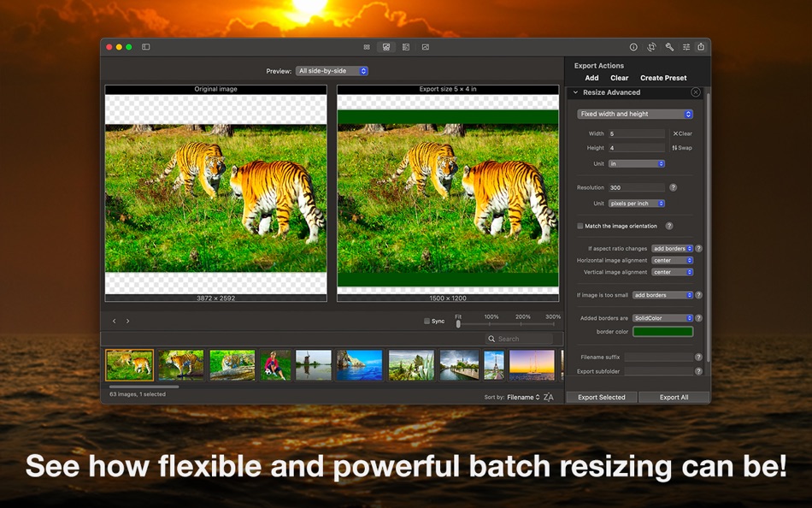Open the wrench tools icon
This screenshot has width=812, height=508.
click(669, 47)
